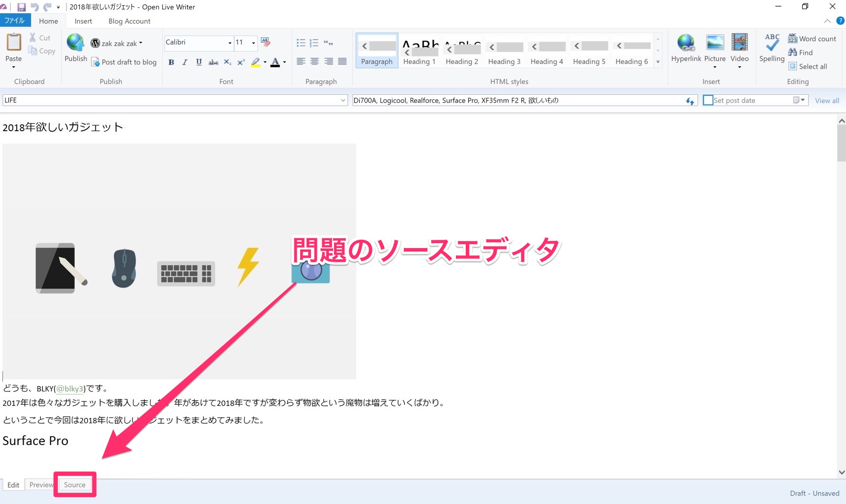Click the Redo arrow in title bar
This screenshot has height=504, width=846.
click(47, 7)
